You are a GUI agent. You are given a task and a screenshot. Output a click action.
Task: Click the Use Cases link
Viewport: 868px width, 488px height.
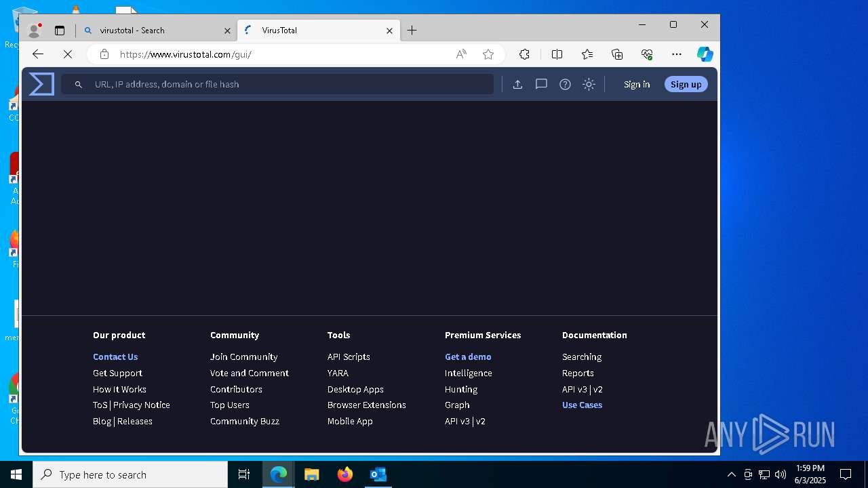click(x=582, y=405)
